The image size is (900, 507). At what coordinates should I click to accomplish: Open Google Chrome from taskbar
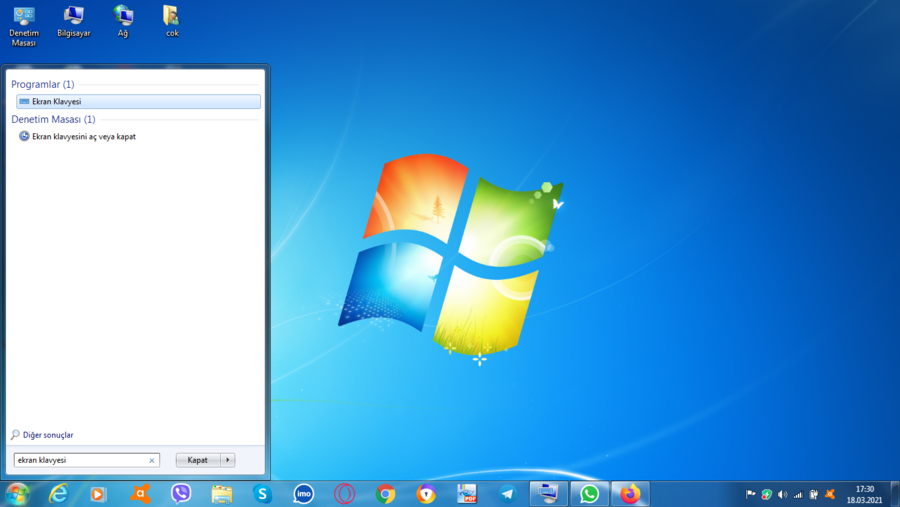385,494
